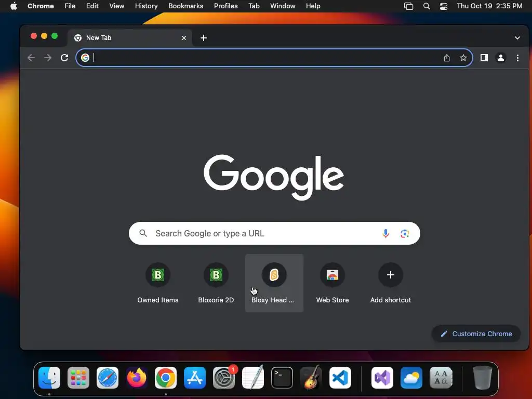Open the History menu
Screen dimensions: 532x399
(x=146, y=6)
